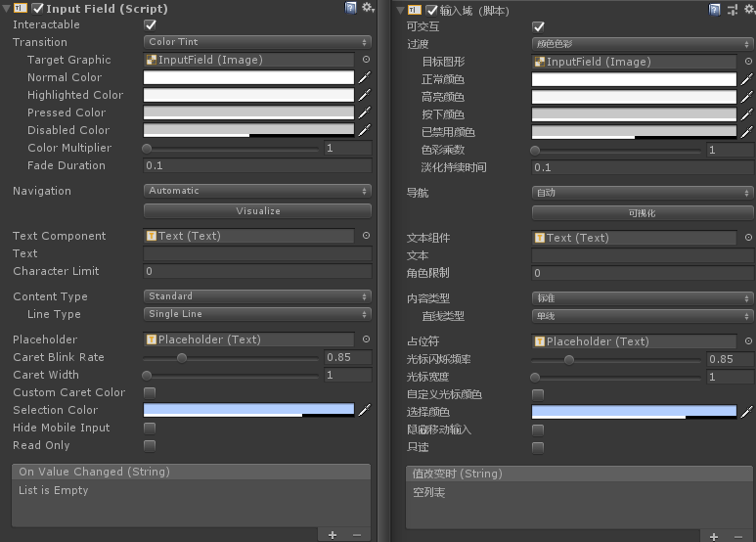Open 导航 dropdown showing 自动
The image size is (756, 542).
[643, 193]
